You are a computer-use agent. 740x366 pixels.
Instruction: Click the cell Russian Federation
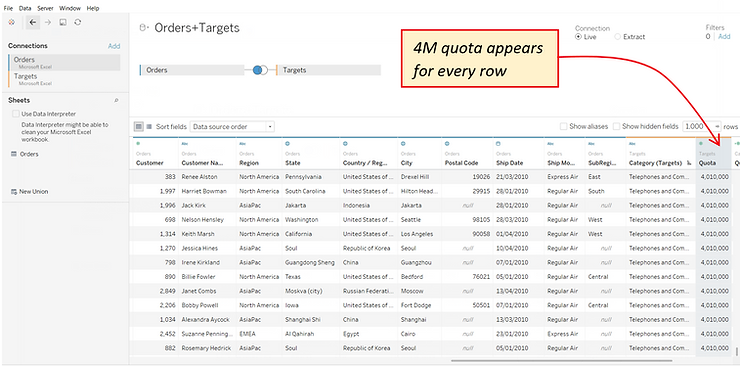coord(368,291)
